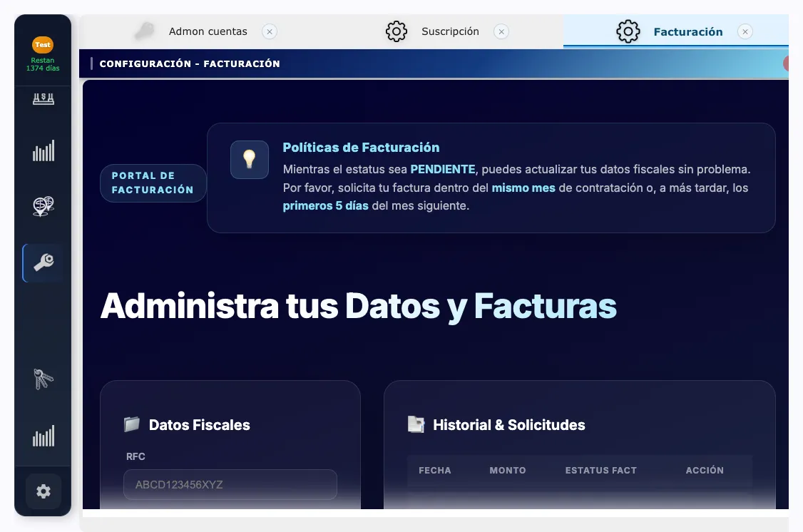Click the highlighted word PENDIENTE
803x532 pixels.
point(442,170)
